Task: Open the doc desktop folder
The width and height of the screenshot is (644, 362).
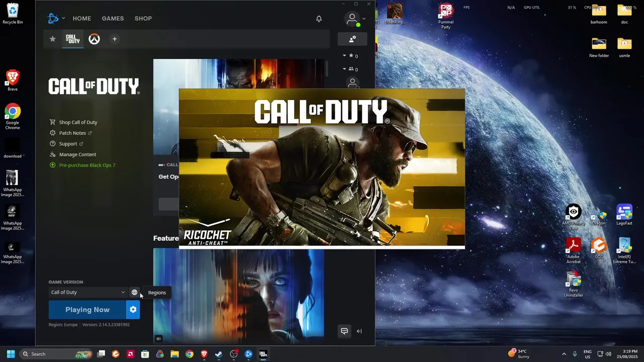Action: pos(624,14)
